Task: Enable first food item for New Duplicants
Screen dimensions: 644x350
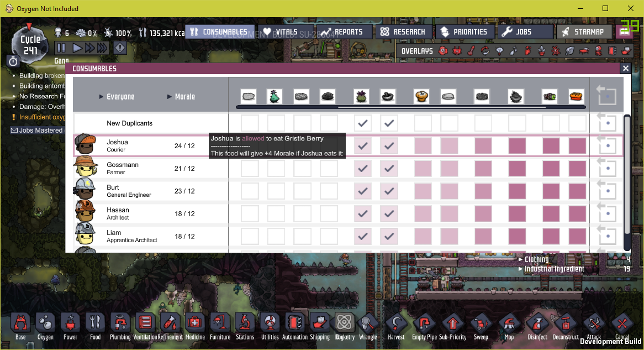Action: pos(250,123)
